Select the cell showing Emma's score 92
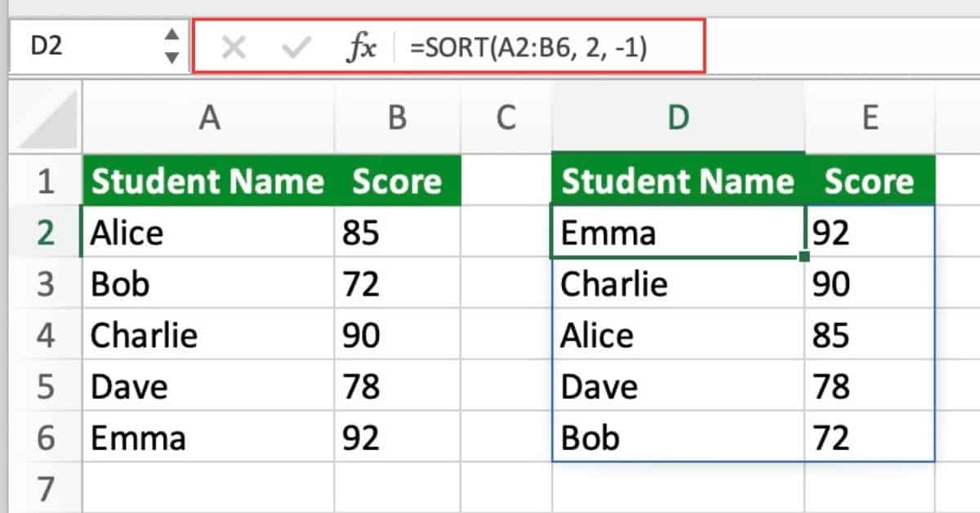Image resolution: width=980 pixels, height=513 pixels. 871,233
